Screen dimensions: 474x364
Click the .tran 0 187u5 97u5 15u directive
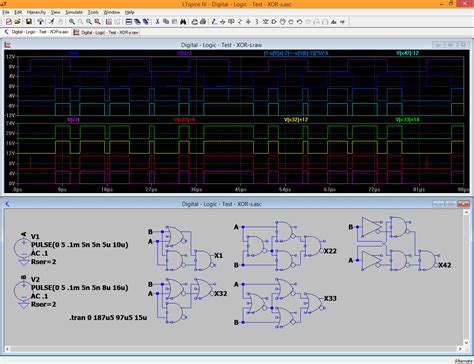pyautogui.click(x=108, y=317)
